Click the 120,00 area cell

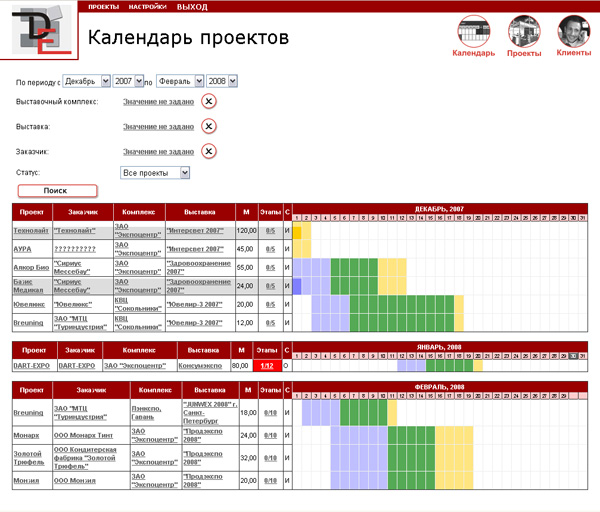pyautogui.click(x=246, y=230)
